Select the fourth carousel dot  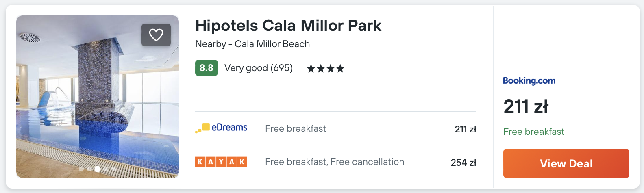[106, 169]
